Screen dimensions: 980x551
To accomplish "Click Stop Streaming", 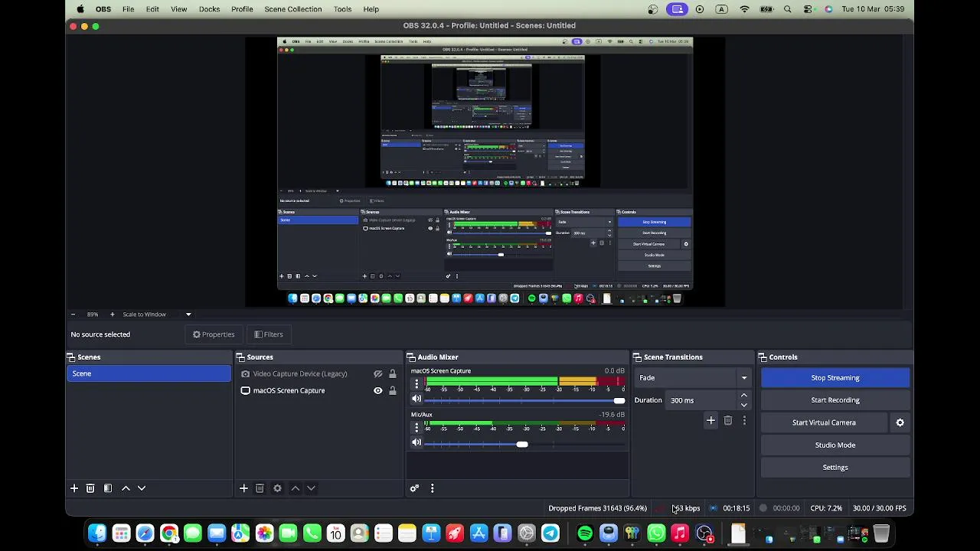I will pyautogui.click(x=835, y=378).
